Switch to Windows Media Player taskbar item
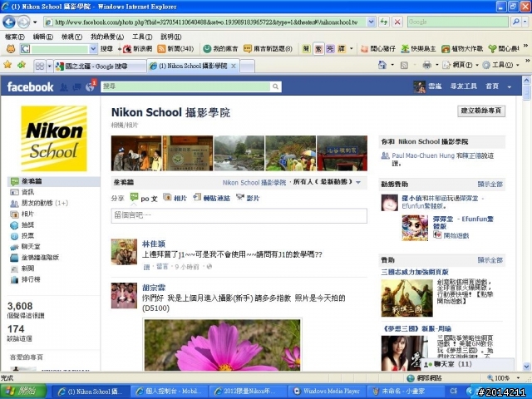The height and width of the screenshot is (399, 532). (326, 392)
